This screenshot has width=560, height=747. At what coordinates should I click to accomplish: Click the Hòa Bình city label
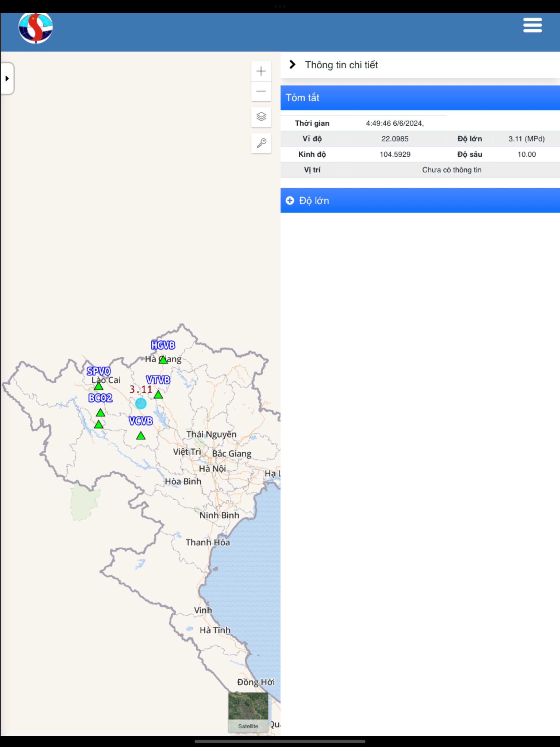click(x=183, y=481)
